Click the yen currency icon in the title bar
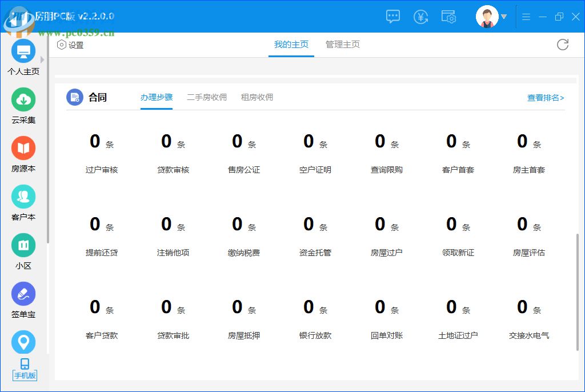Screen dimensions: 585x392 pyautogui.click(x=421, y=17)
